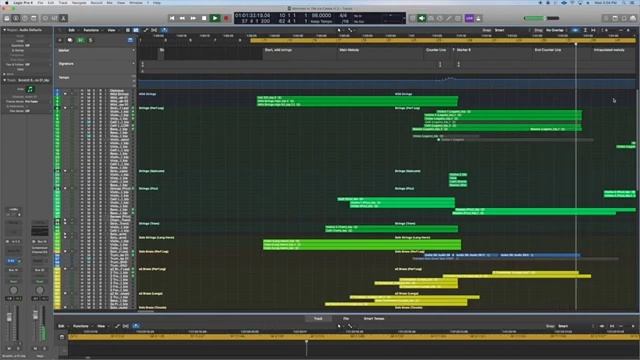
Task: Open the Tracks area Edit menu
Action: pyautogui.click(x=72, y=30)
